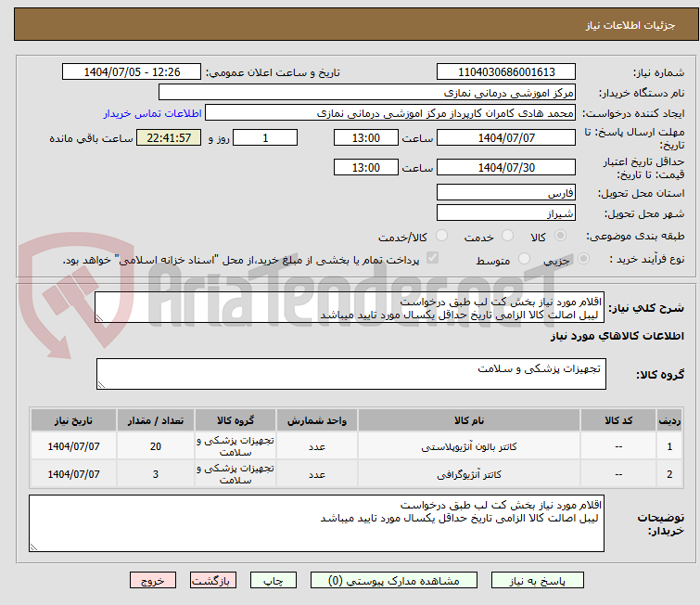Click the 'کد کالا' column header
This screenshot has height=605, width=700.
click(618, 420)
